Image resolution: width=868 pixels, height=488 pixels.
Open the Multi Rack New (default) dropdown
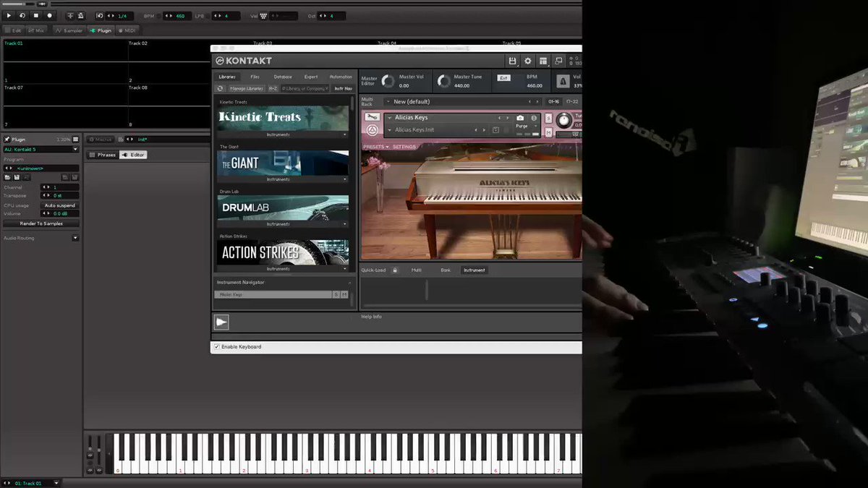coord(463,102)
